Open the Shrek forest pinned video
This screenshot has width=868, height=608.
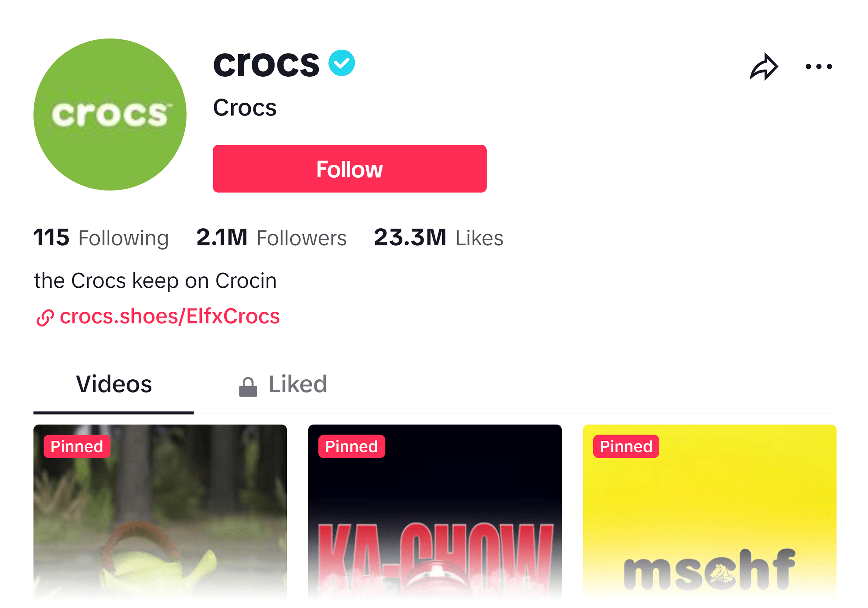tap(160, 522)
